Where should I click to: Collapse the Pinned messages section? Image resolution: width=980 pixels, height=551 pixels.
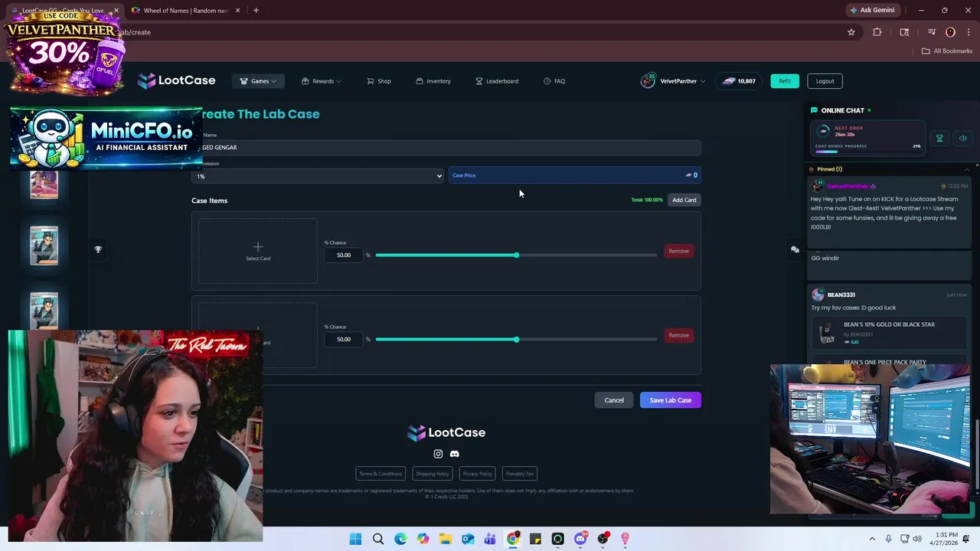(x=966, y=169)
